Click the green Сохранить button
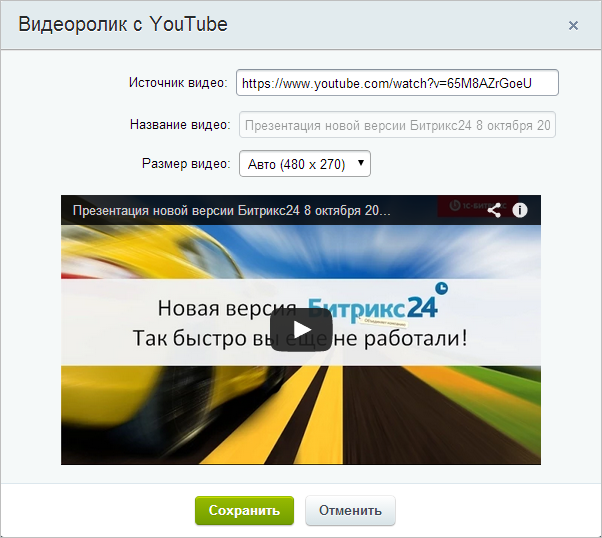Viewport: 602px width, 538px height. coord(245,510)
